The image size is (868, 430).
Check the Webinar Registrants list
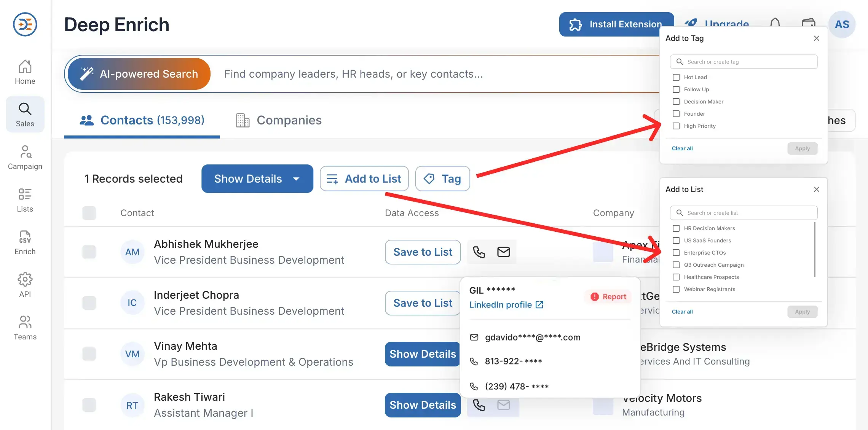676,289
